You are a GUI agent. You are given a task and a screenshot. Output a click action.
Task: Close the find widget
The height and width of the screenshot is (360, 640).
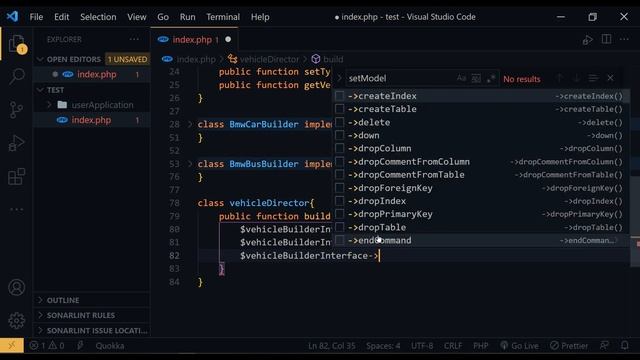[x=610, y=78]
